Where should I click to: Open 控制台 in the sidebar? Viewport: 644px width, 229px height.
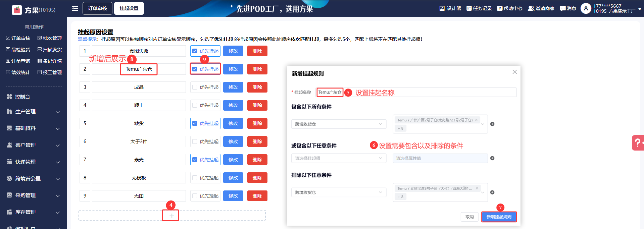tap(22, 97)
